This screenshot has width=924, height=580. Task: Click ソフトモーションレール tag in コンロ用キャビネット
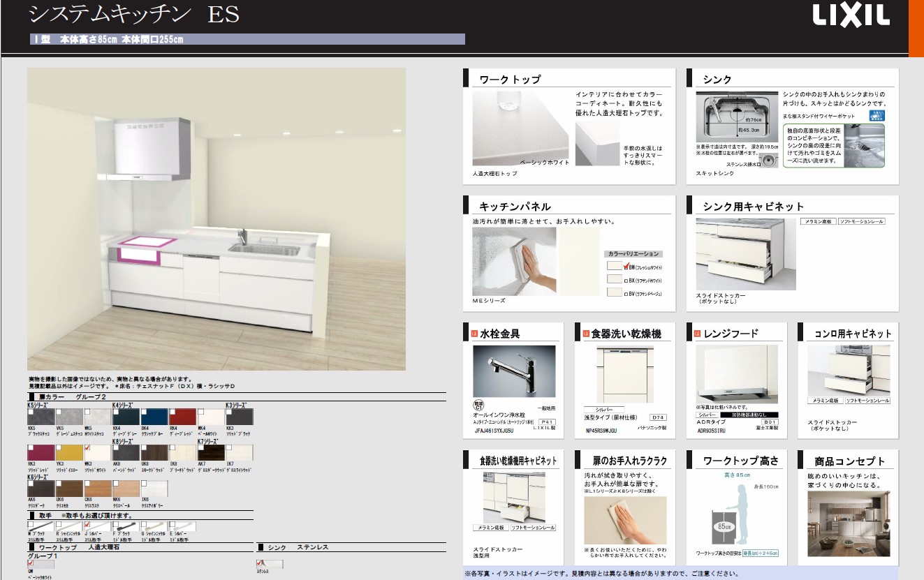pos(867,401)
